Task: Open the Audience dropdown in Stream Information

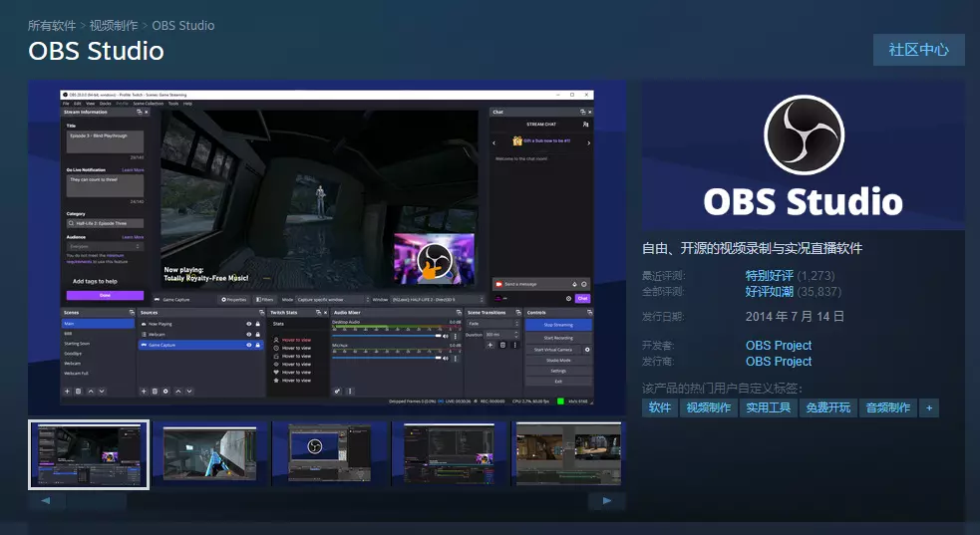Action: point(105,247)
